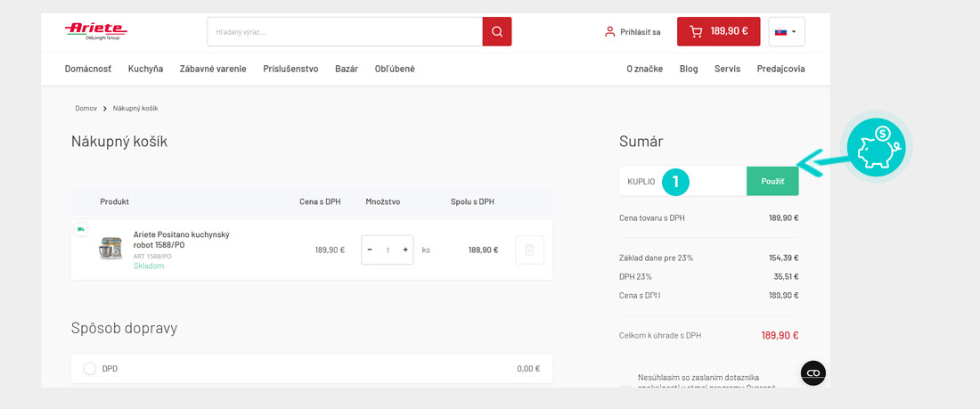
Task: Open the cart showing 189,90 €
Action: pyautogui.click(x=718, y=31)
